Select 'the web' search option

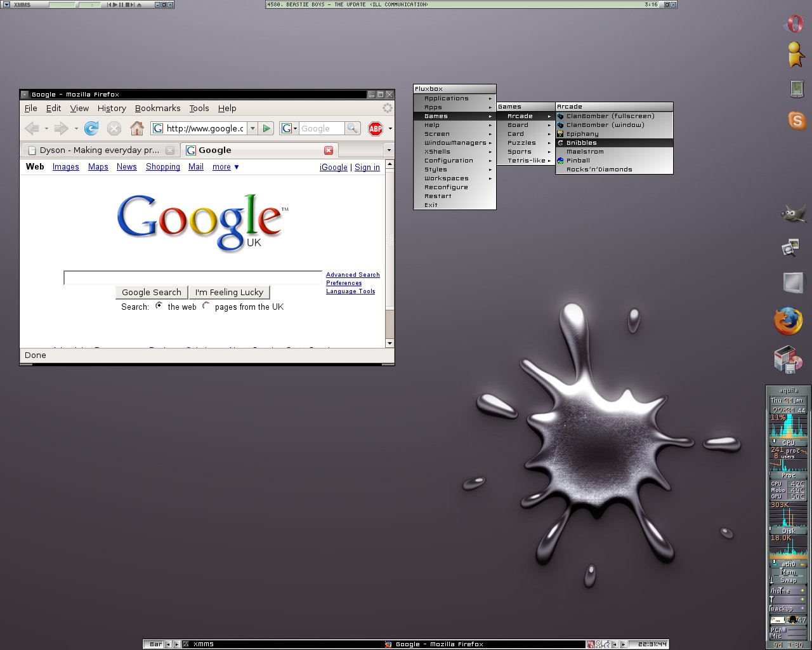(x=159, y=306)
